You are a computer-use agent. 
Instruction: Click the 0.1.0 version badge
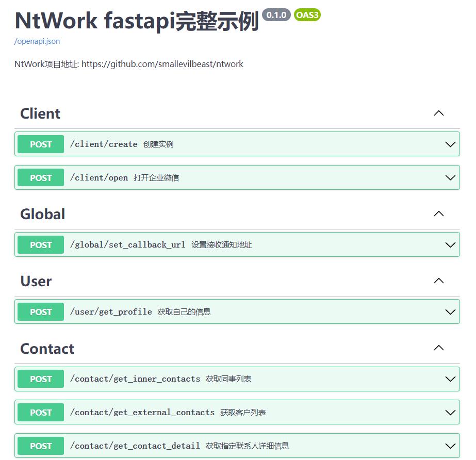coord(276,15)
